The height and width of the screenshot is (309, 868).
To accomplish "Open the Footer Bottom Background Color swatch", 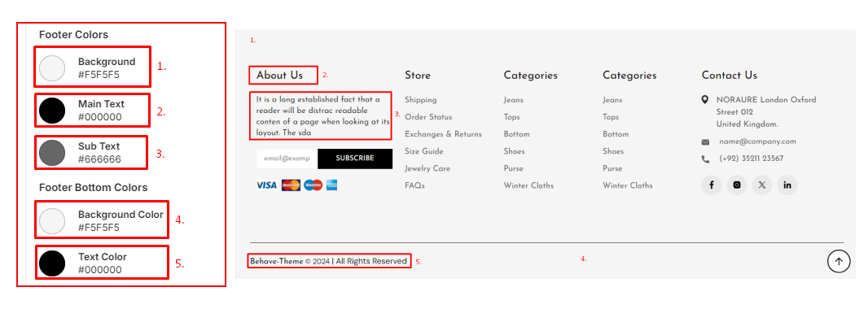I will coord(52,220).
